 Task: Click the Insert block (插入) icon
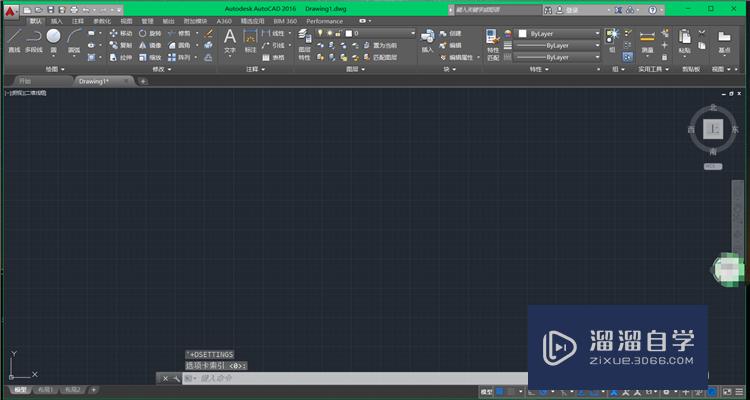tap(427, 41)
